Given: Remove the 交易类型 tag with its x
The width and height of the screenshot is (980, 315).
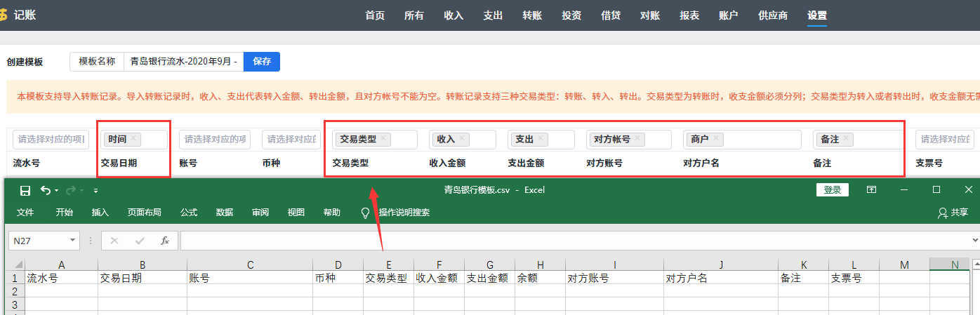Looking at the screenshot, I should (383, 139).
